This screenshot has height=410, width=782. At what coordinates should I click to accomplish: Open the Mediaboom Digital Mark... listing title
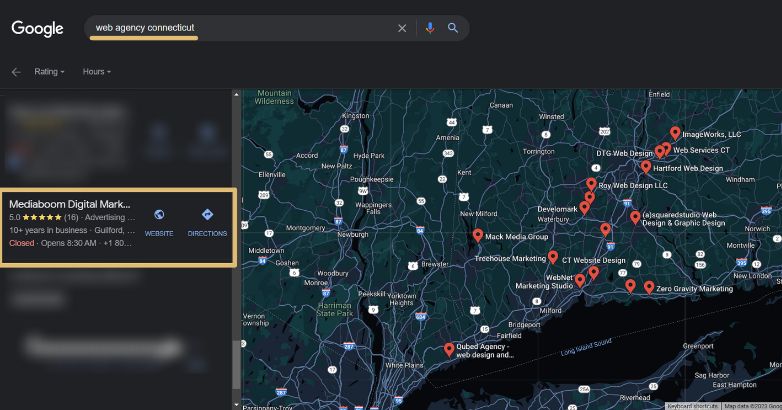point(70,204)
